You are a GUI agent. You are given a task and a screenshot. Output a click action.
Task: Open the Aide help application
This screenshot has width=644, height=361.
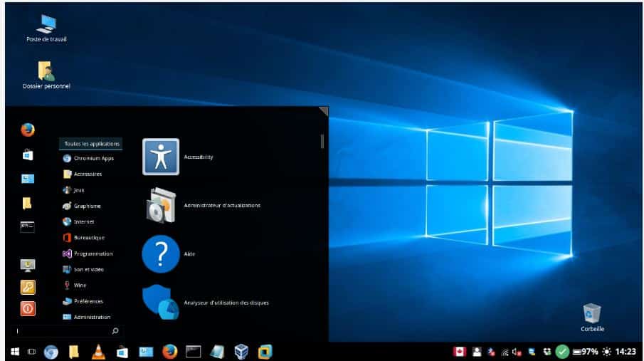click(169, 253)
